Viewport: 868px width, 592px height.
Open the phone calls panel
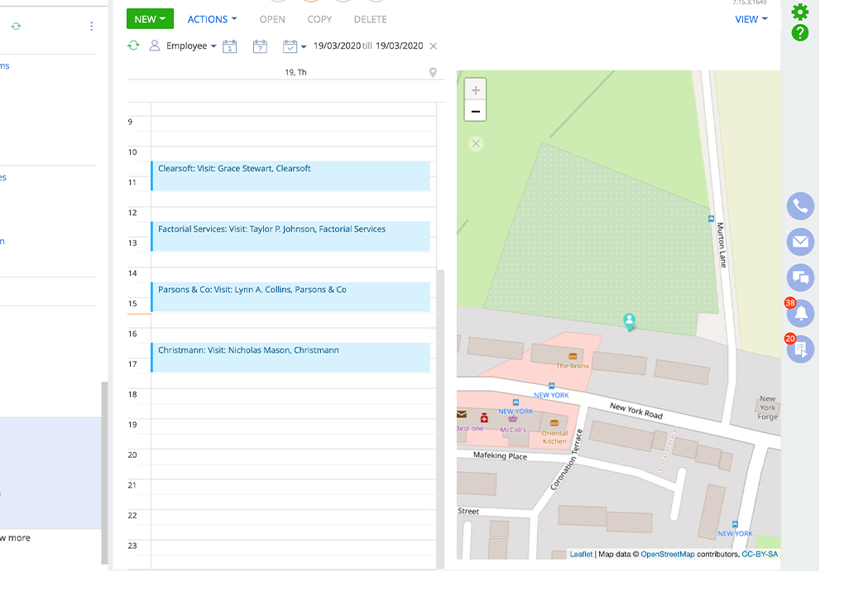pos(800,206)
